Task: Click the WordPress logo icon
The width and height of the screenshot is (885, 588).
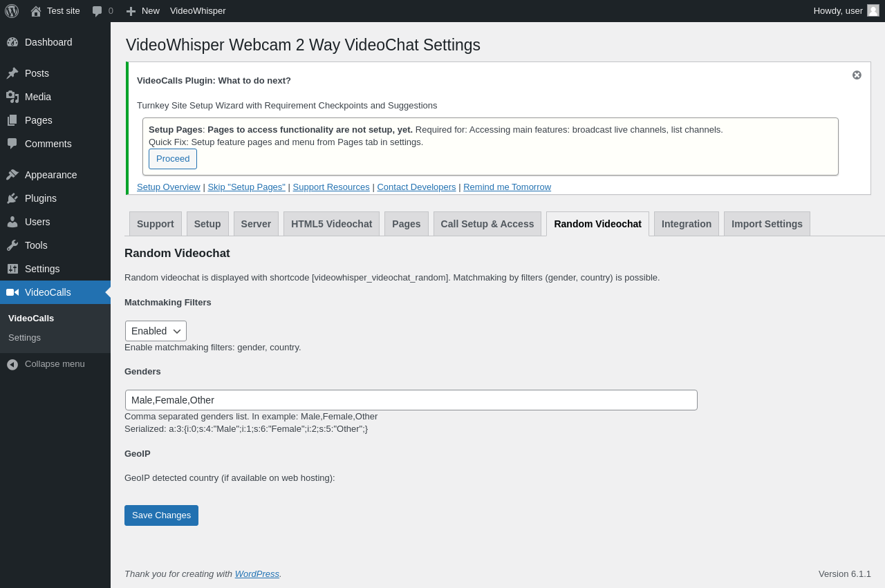Action: click(12, 11)
